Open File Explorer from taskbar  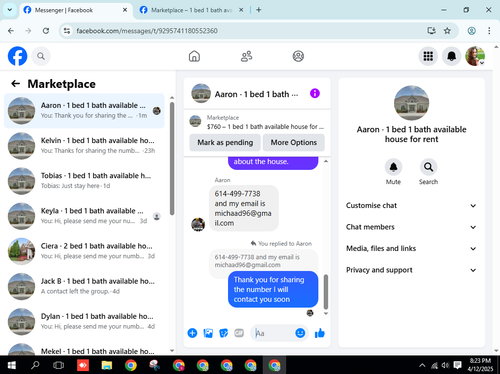tap(107, 365)
